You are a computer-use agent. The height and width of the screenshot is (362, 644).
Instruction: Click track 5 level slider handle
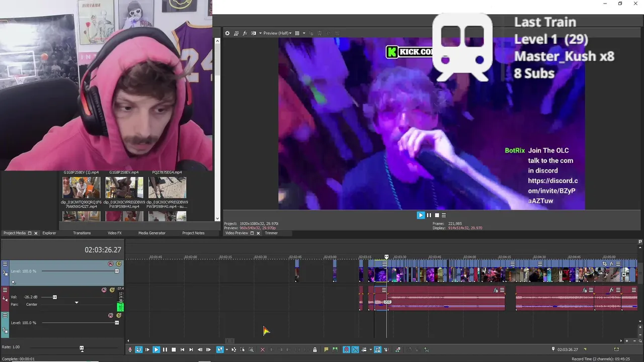tap(117, 323)
